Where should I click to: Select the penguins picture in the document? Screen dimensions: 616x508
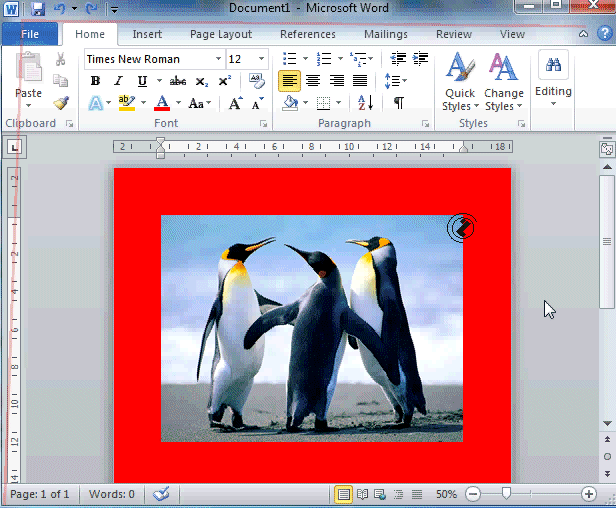coord(312,328)
